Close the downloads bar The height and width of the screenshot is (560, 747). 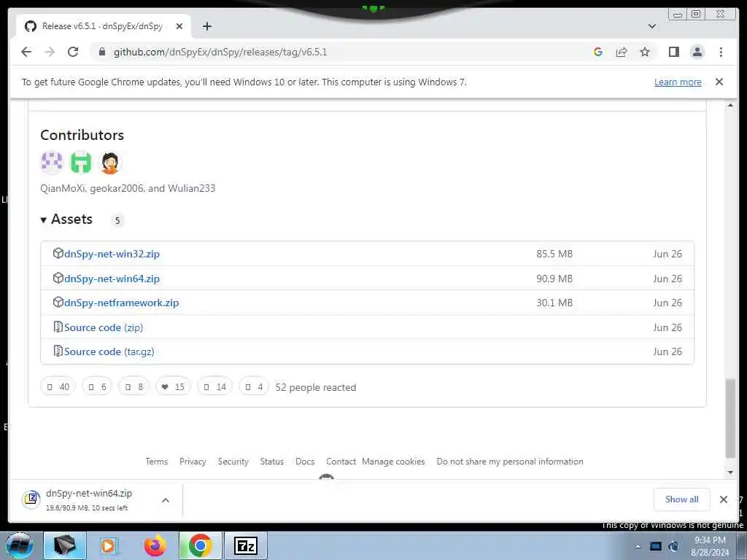coord(723,499)
